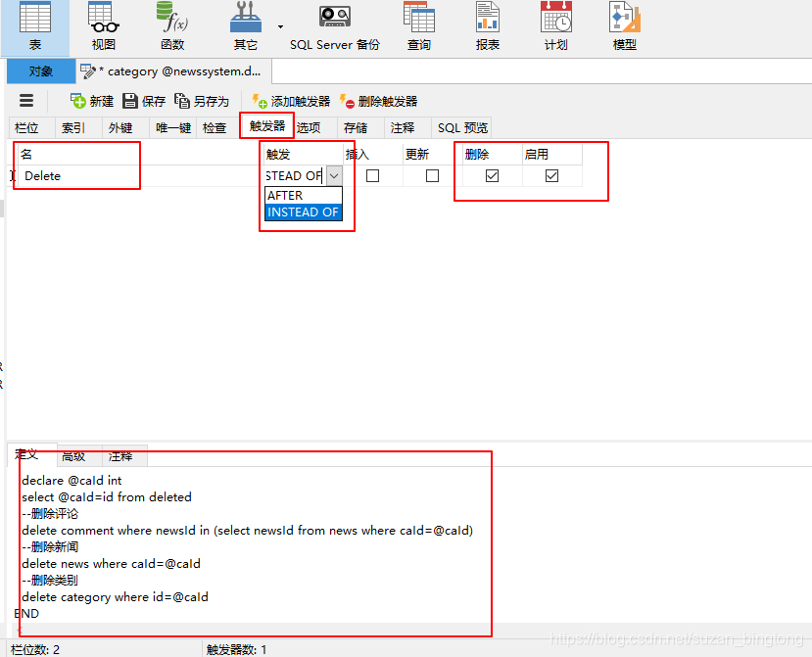Open the 触发 combo box arrow
This screenshot has width=812, height=657.
point(335,176)
